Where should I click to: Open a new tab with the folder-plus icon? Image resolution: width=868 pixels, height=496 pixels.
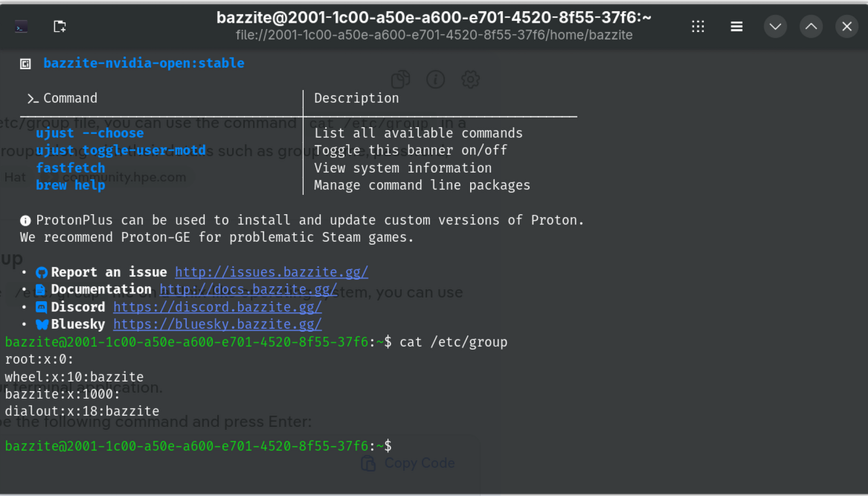(x=59, y=25)
